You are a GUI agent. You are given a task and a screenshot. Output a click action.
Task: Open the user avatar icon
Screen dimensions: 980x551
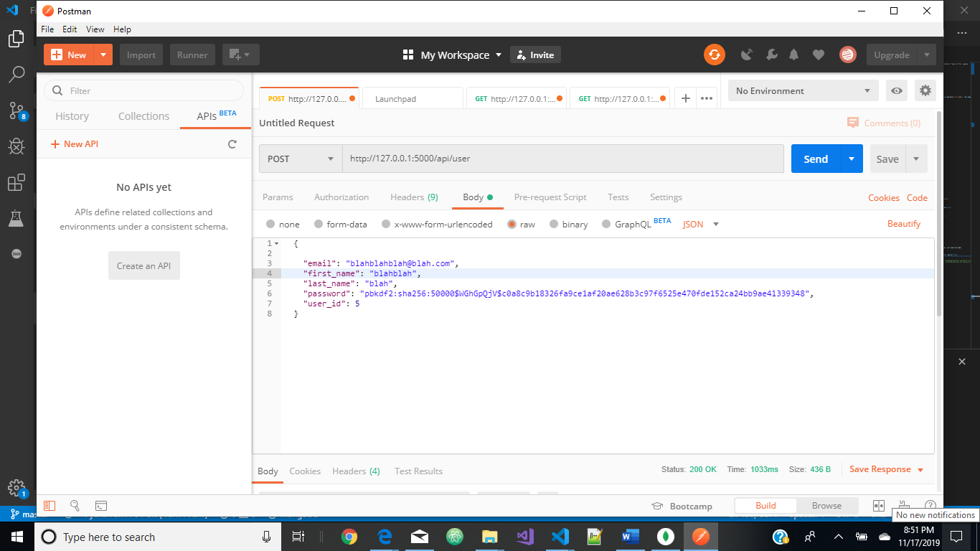coord(847,55)
